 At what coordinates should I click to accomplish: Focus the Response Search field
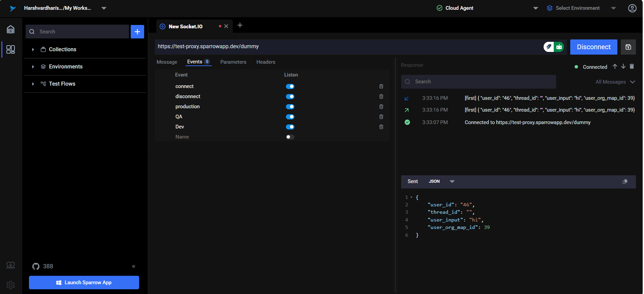[x=478, y=82]
